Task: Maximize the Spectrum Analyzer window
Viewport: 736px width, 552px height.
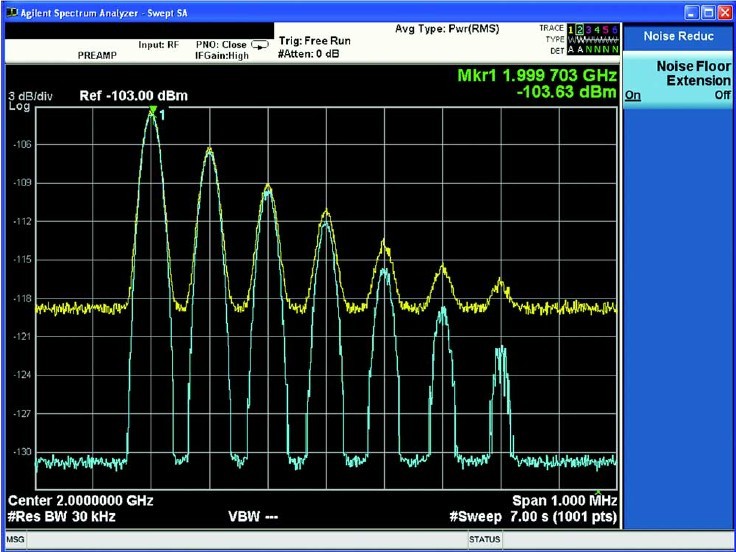Action: click(709, 13)
